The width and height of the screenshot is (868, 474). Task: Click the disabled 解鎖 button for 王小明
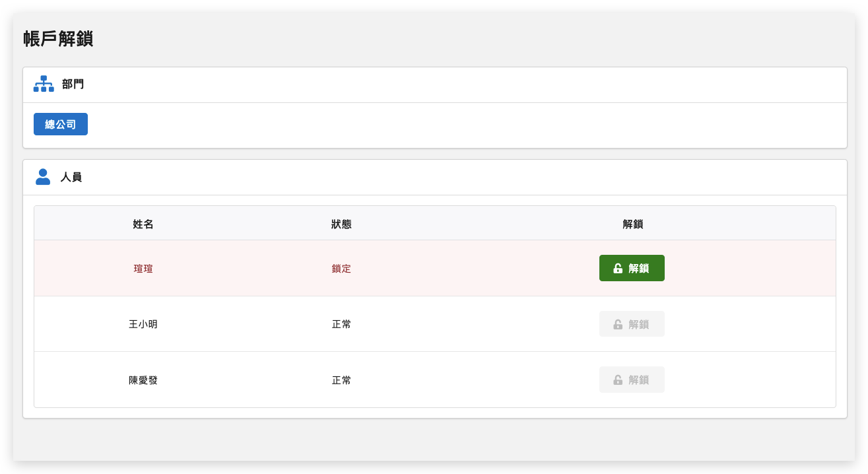coord(632,323)
